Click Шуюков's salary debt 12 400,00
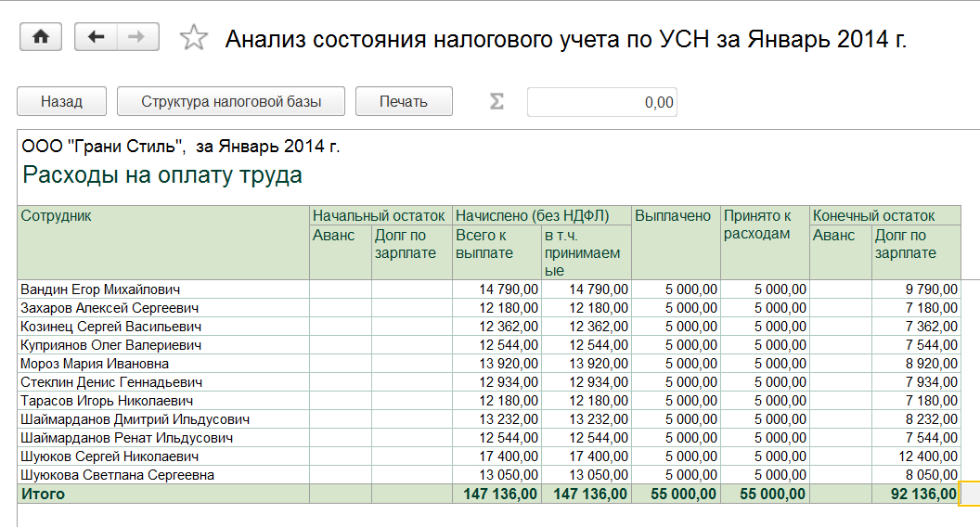Image resolution: width=980 pixels, height=527 pixels. click(923, 456)
